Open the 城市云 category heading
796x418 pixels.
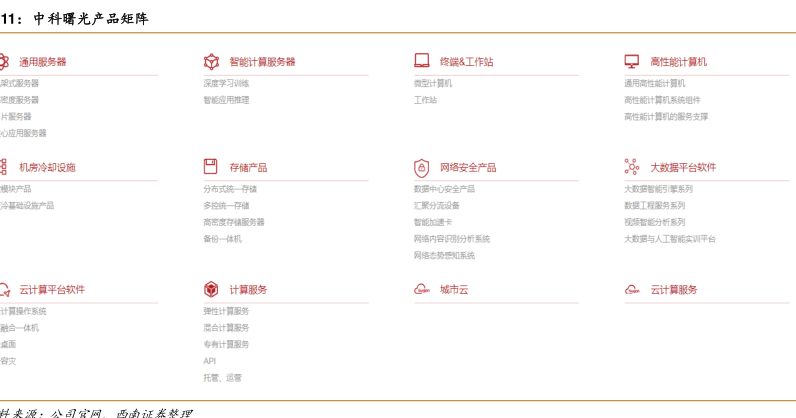tap(454, 290)
